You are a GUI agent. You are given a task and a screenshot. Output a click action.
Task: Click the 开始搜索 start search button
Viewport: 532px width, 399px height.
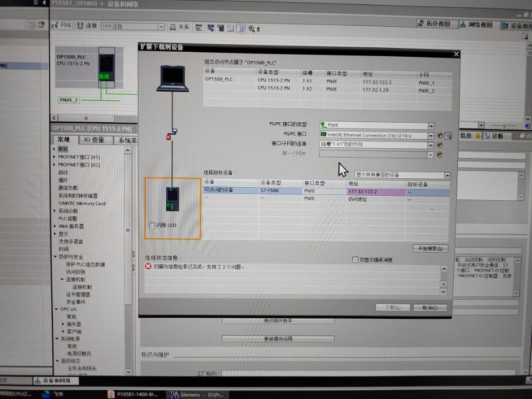click(430, 249)
